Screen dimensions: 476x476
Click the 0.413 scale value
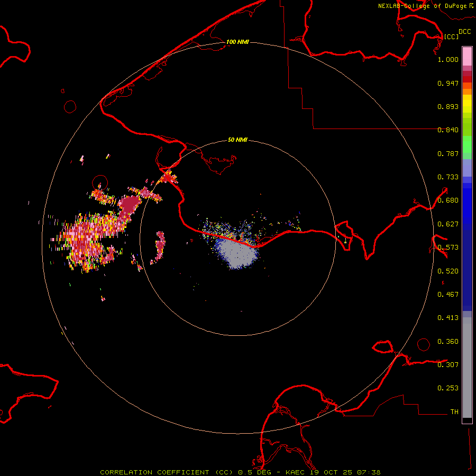[x=447, y=318]
